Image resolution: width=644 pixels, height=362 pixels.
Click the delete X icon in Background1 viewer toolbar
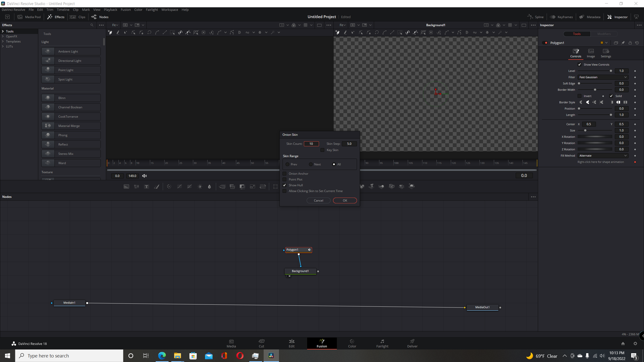(431, 32)
